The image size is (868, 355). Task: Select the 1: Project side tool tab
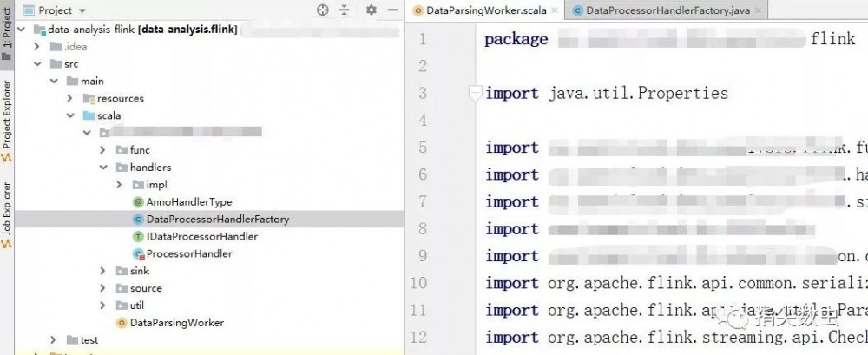click(7, 33)
